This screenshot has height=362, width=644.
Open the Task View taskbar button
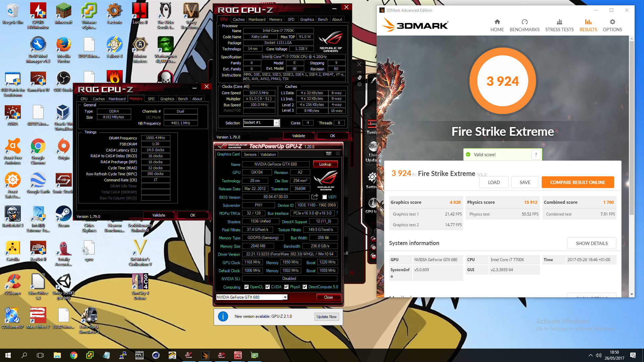click(40, 355)
